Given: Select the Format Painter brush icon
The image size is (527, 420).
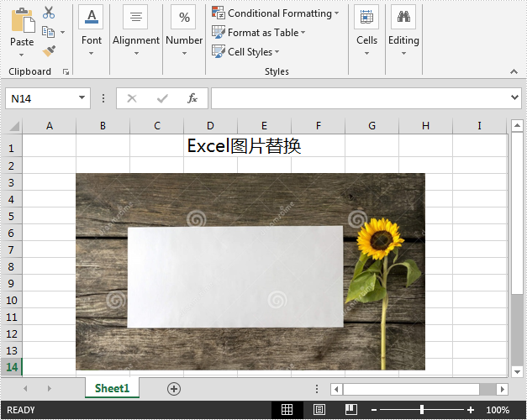Looking at the screenshot, I should tap(49, 51).
